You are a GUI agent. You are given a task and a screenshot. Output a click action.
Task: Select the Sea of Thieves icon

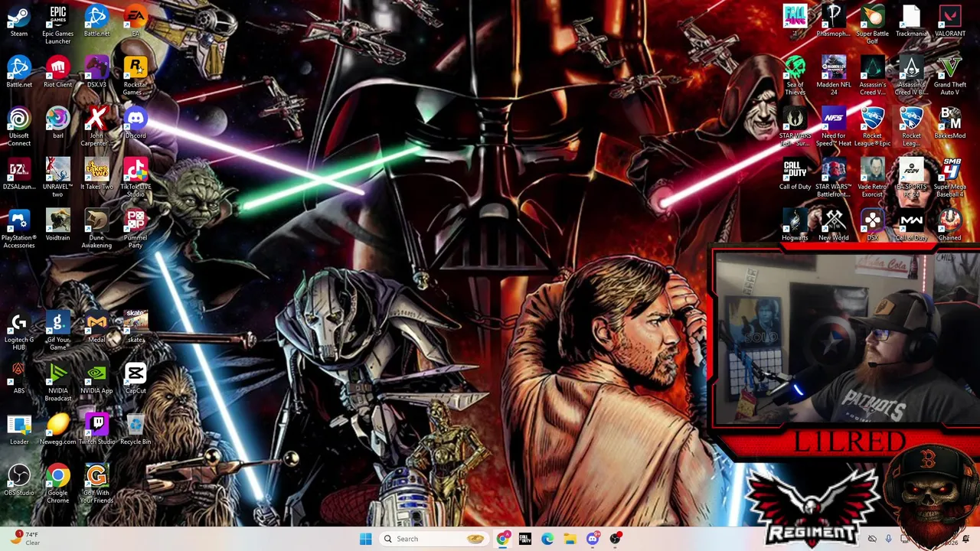click(795, 76)
